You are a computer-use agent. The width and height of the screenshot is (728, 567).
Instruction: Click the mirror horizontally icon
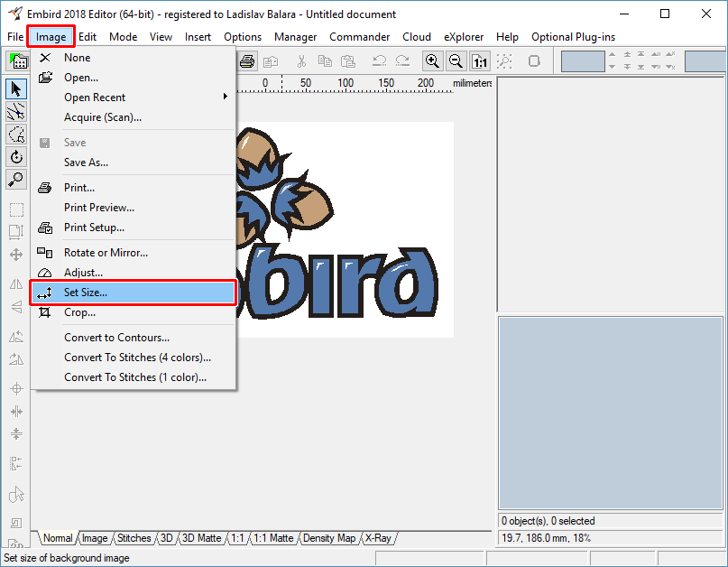click(x=16, y=284)
